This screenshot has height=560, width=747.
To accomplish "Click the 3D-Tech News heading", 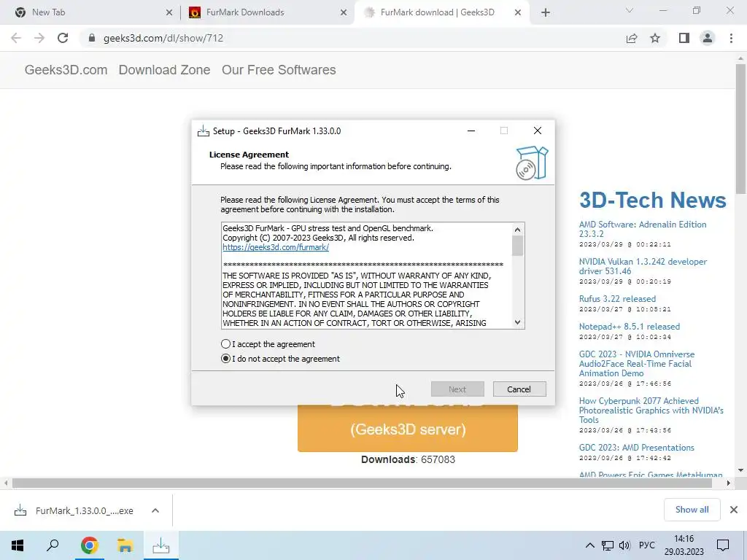I will [653, 200].
